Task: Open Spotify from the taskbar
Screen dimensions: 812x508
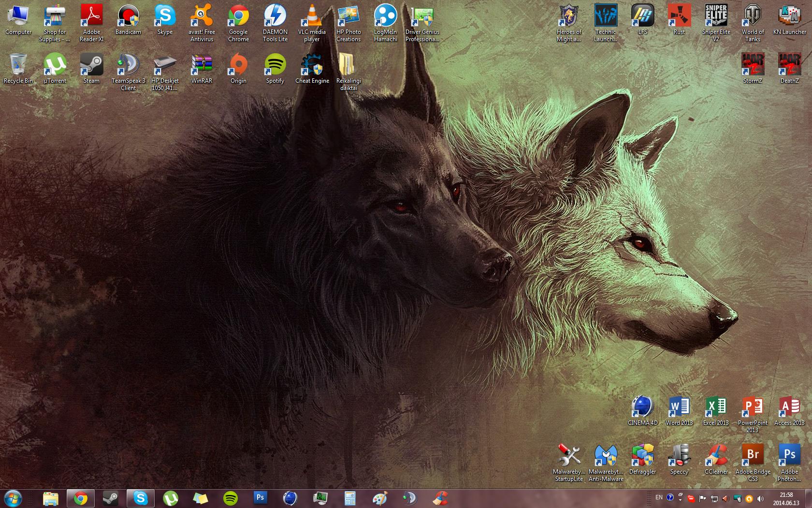Action: pyautogui.click(x=231, y=498)
